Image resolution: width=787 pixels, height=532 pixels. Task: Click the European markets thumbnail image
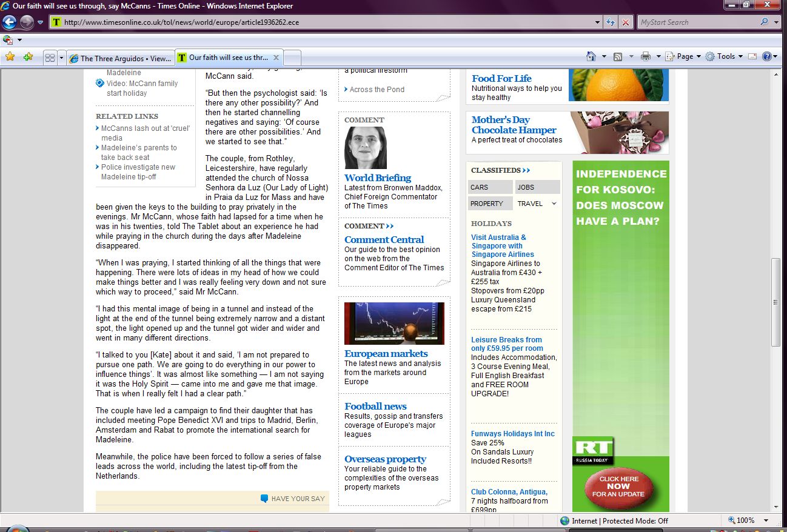tap(394, 323)
